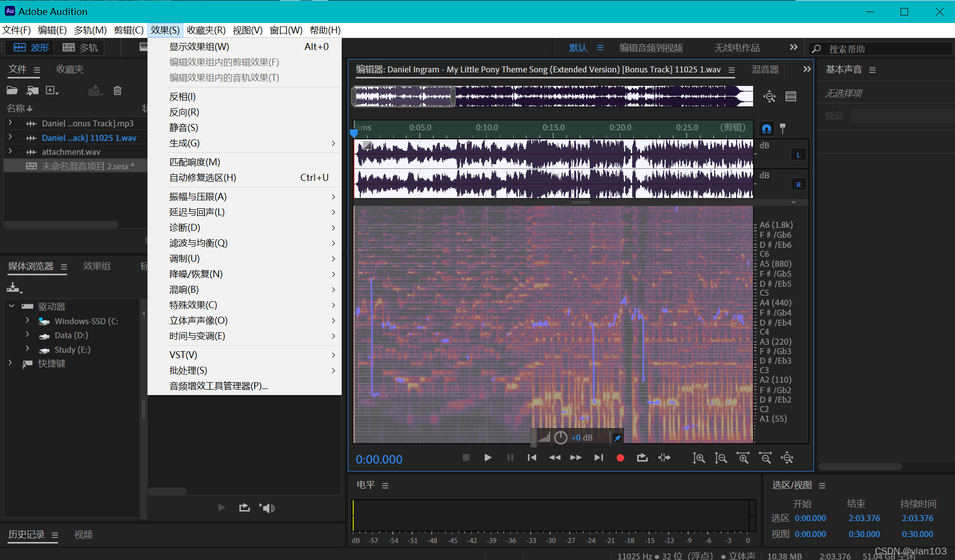Click Rewind button in transport
Viewport: 955px width, 560px height.
554,458
